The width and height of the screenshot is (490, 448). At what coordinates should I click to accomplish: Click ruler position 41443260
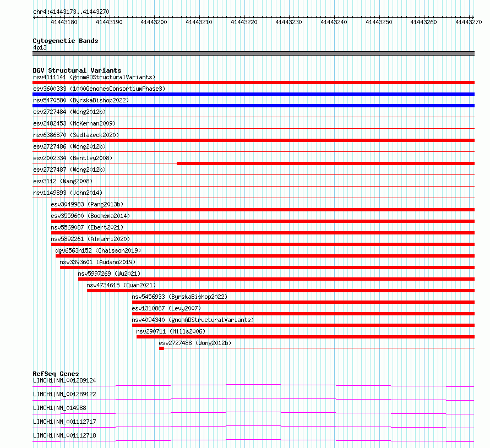click(424, 22)
